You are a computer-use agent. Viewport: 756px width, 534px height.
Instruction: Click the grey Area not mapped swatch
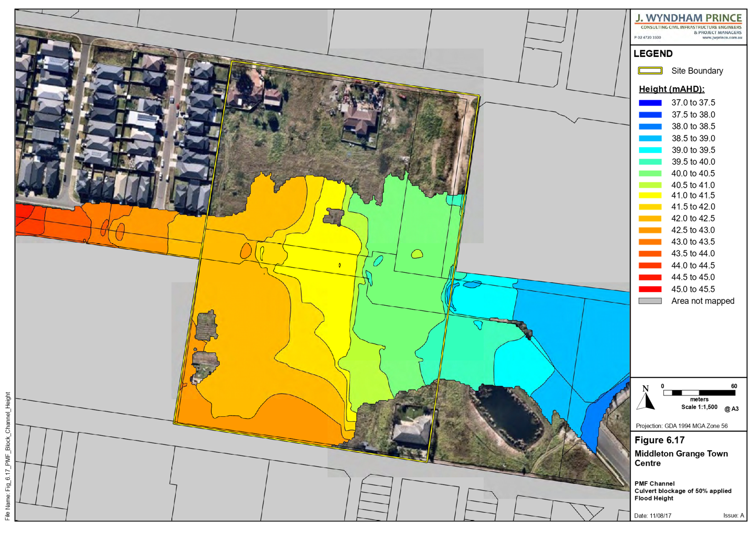click(x=650, y=301)
